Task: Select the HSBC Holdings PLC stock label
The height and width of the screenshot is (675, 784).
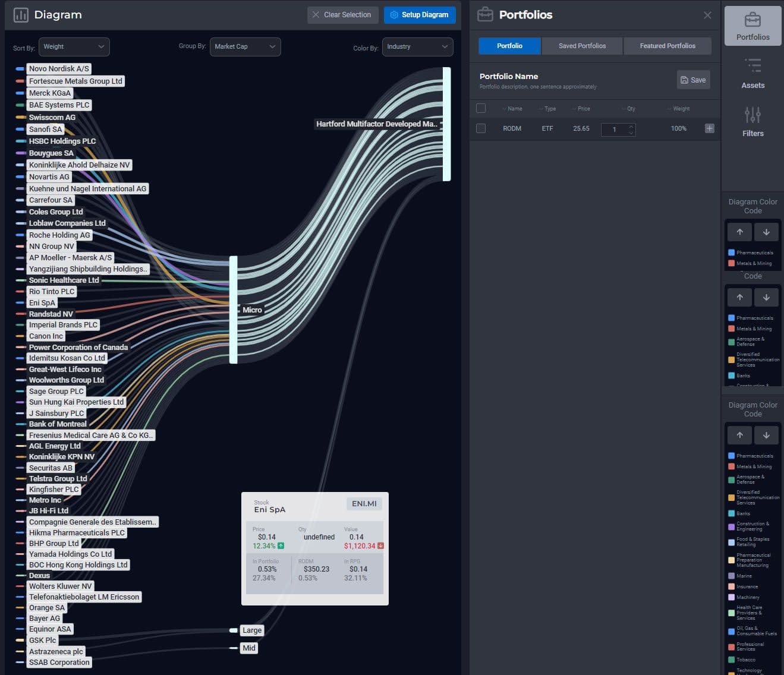Action: click(62, 141)
